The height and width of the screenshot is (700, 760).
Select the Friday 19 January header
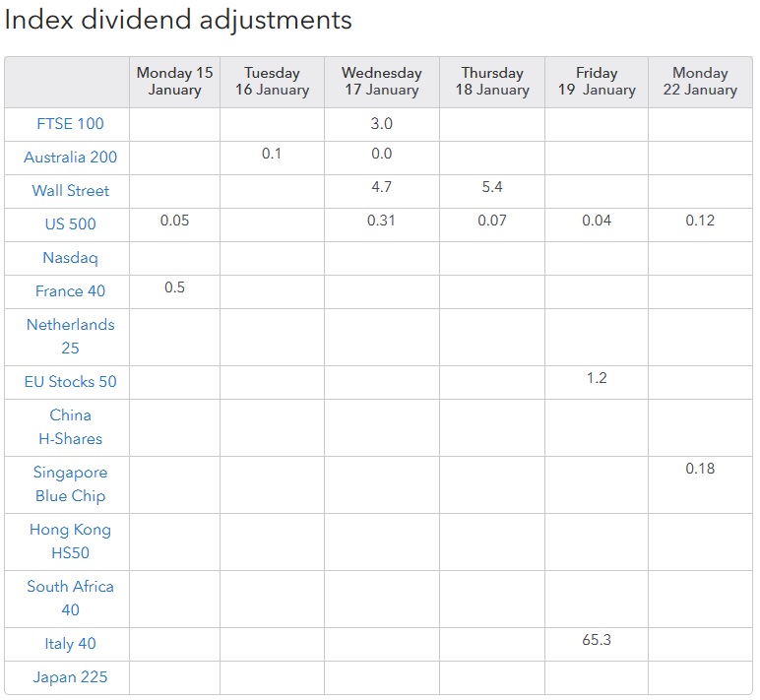tap(597, 82)
